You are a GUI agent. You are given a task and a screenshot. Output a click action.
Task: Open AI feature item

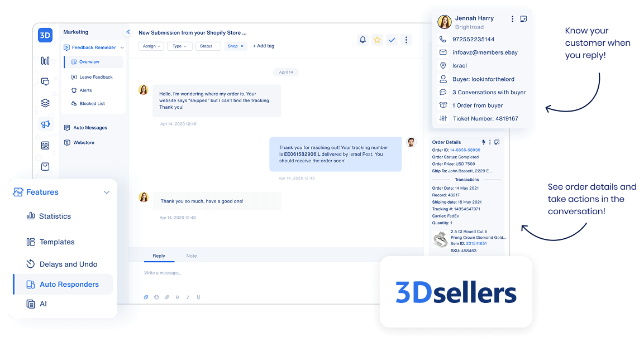click(36, 304)
